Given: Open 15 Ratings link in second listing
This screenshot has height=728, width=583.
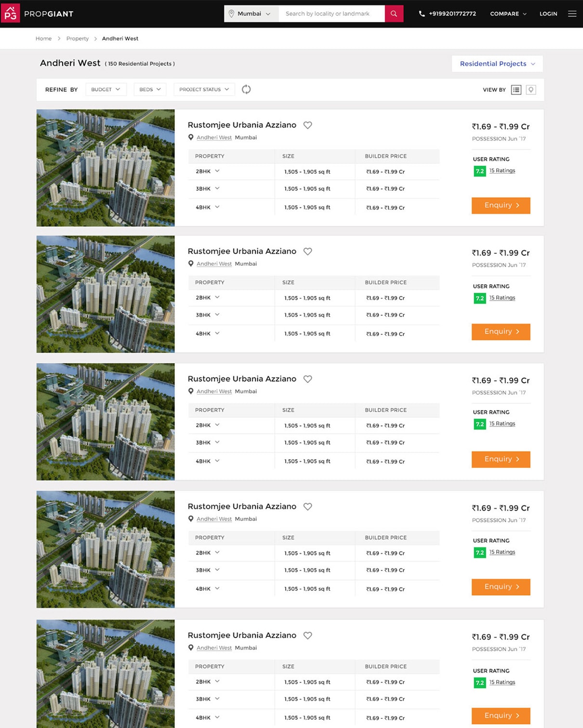Looking at the screenshot, I should (502, 298).
